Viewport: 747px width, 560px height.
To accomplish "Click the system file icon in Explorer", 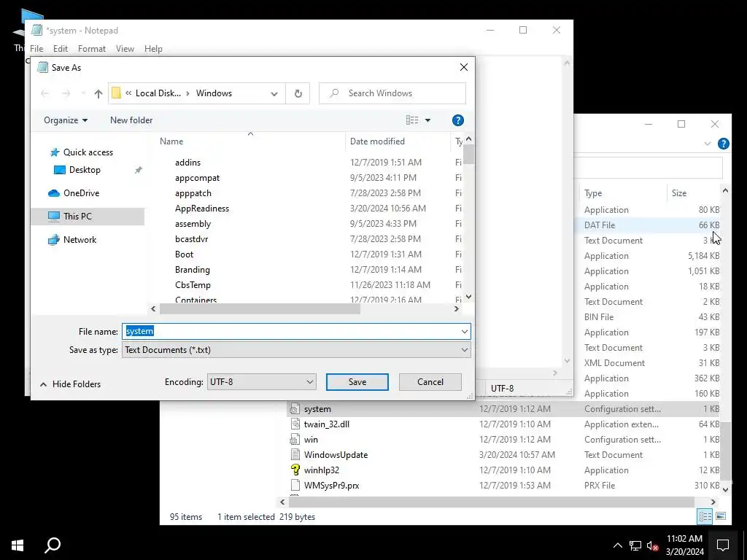I will [x=295, y=409].
